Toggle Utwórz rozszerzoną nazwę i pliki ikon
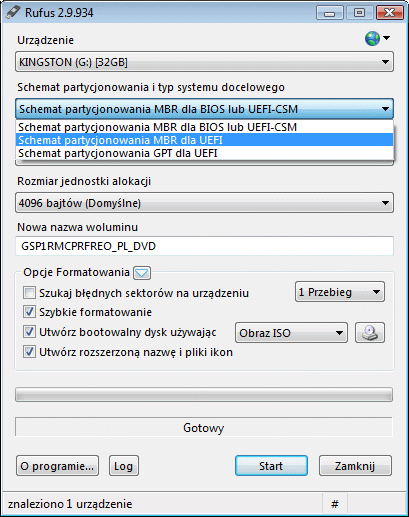The width and height of the screenshot is (409, 517). pos(29,352)
